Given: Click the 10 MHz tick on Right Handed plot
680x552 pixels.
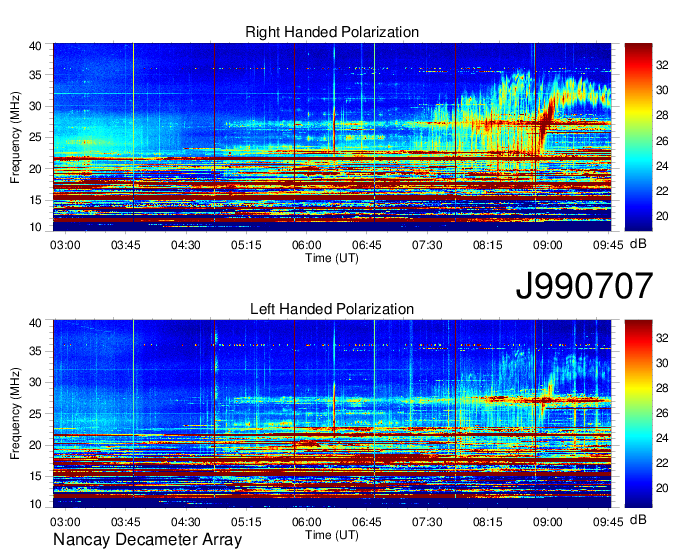Looking at the screenshot, I should tap(35, 227).
